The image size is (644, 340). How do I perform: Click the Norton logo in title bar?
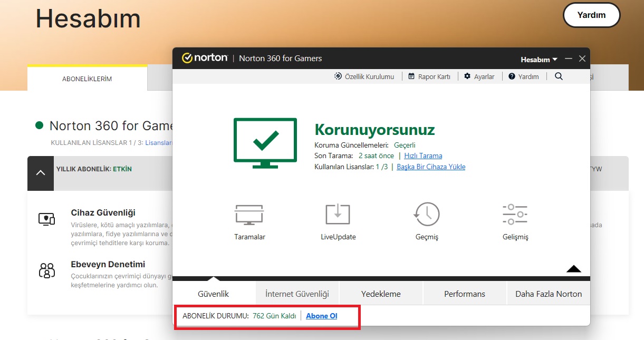click(x=205, y=58)
